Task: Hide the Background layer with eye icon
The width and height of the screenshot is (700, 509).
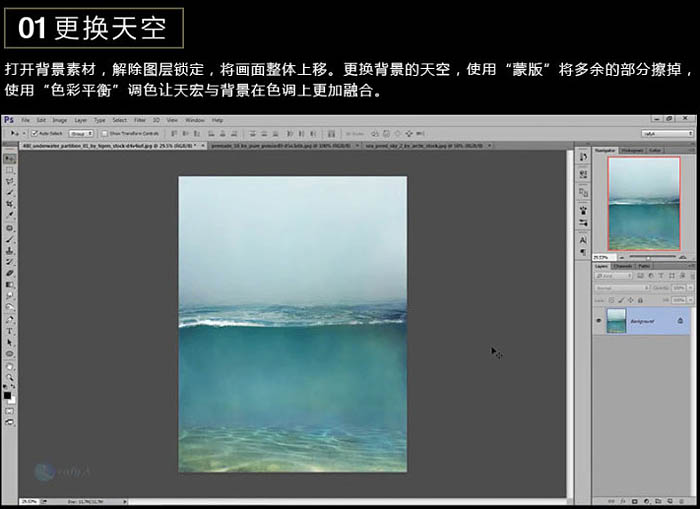Action: click(599, 321)
